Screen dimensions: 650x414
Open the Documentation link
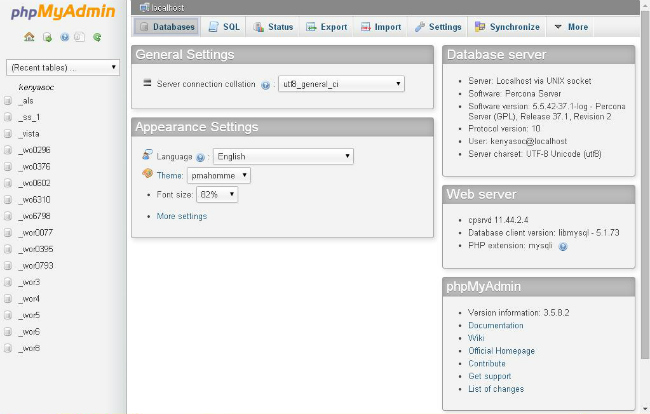click(x=496, y=325)
